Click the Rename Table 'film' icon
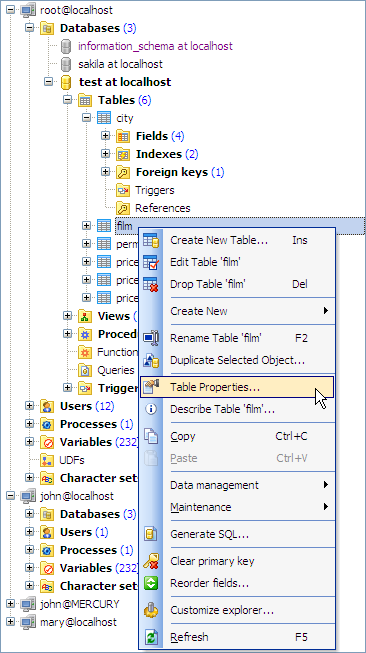 pyautogui.click(x=151, y=338)
